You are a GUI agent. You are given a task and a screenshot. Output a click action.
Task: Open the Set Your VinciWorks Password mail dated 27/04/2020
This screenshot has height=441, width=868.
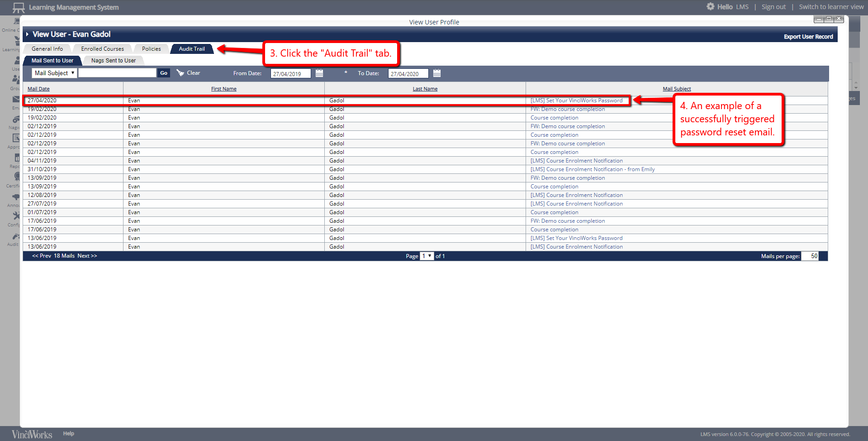point(576,101)
